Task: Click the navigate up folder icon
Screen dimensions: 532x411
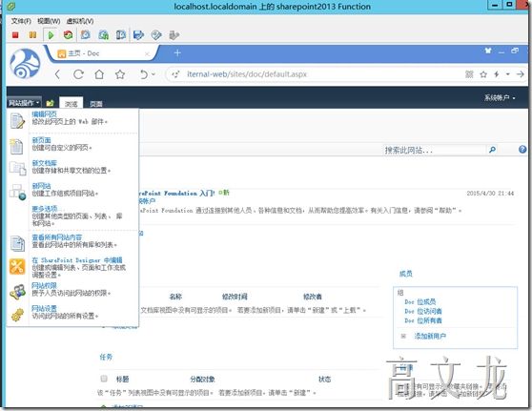Action: (51, 103)
